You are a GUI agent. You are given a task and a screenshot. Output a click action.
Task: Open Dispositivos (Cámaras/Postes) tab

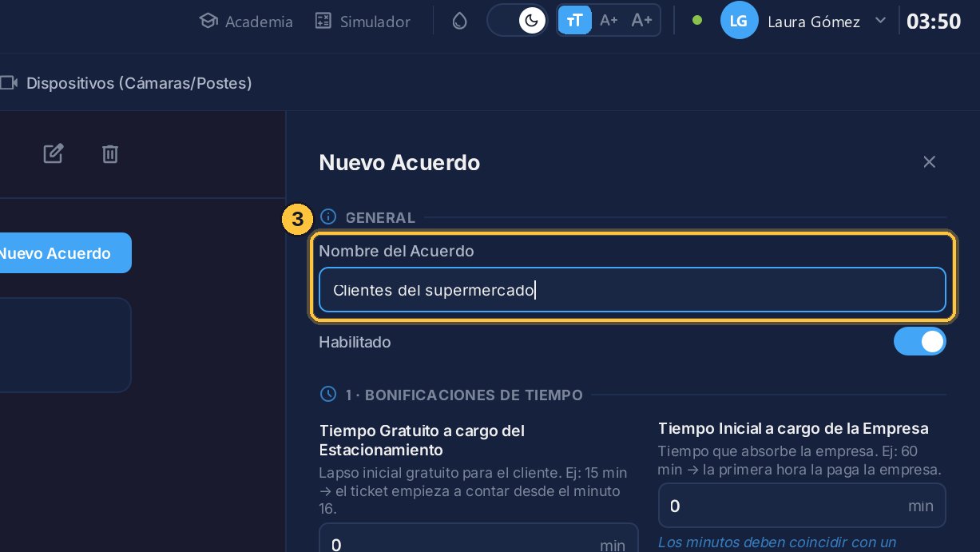click(x=127, y=83)
